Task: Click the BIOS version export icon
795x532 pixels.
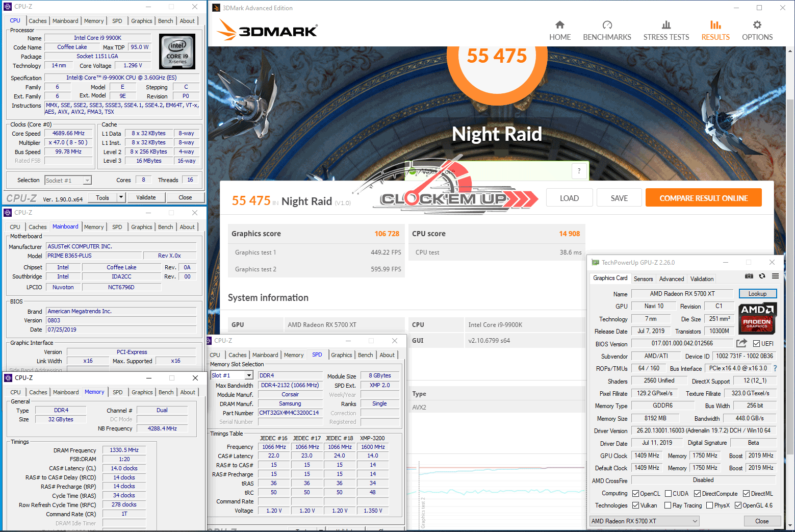Action: point(742,343)
